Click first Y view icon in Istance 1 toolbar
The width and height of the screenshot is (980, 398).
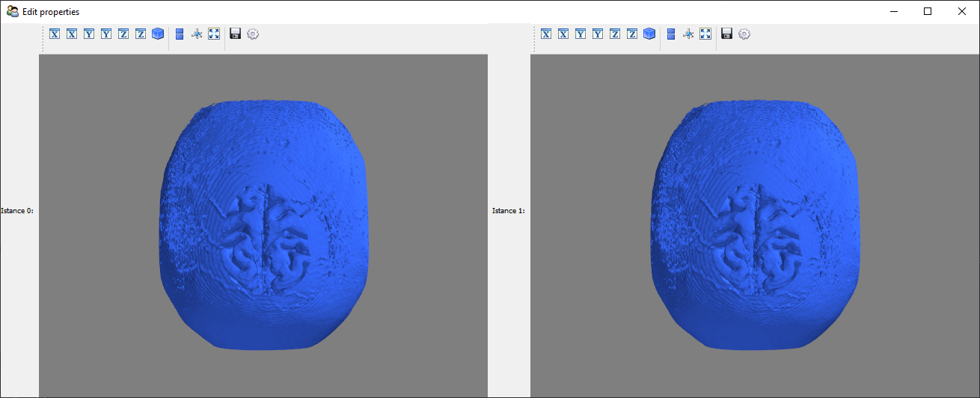[581, 34]
